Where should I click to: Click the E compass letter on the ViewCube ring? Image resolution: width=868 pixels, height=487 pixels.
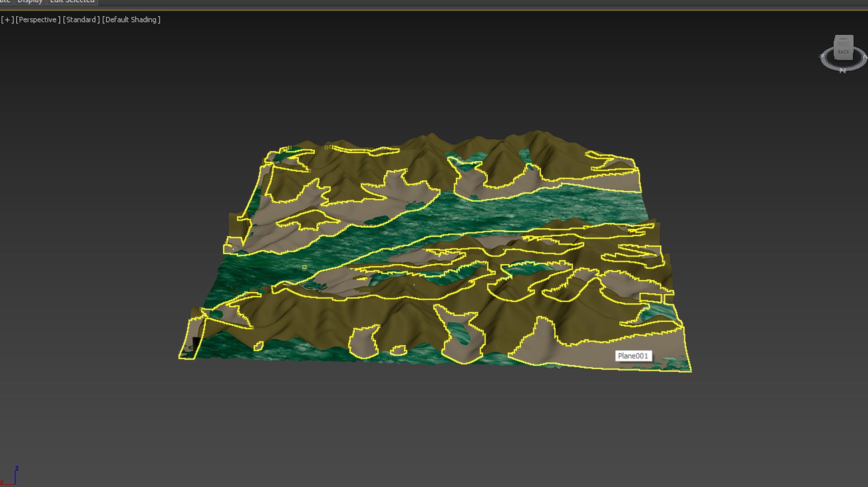[821, 56]
